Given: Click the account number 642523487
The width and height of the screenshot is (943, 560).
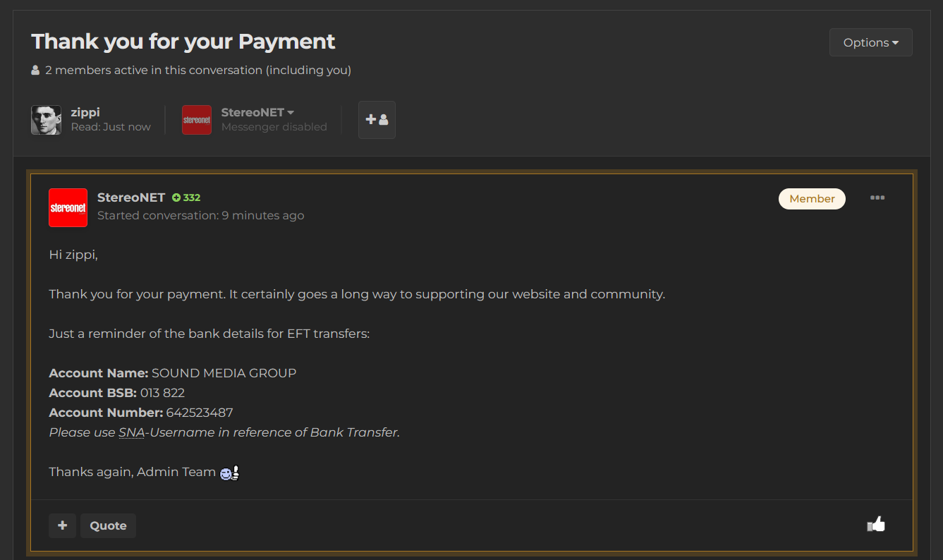Looking at the screenshot, I should coord(200,413).
